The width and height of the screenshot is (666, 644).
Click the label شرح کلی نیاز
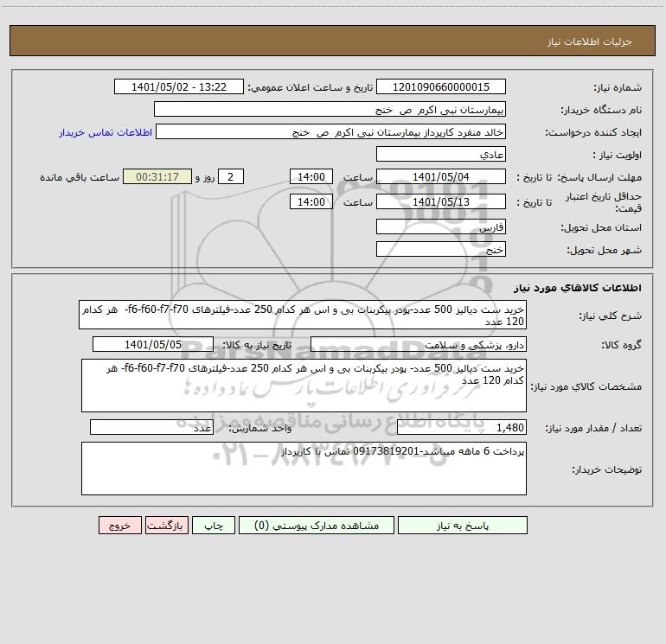pyautogui.click(x=611, y=316)
